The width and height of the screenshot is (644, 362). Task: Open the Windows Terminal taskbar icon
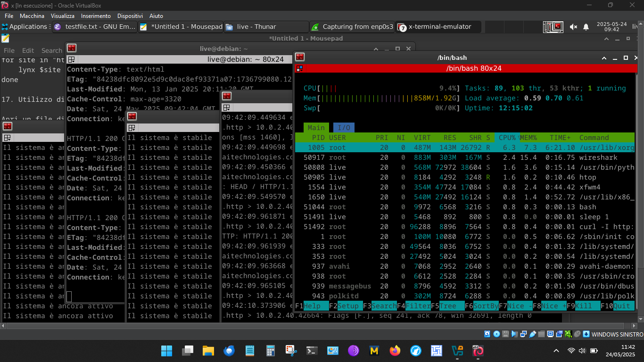(x=312, y=351)
